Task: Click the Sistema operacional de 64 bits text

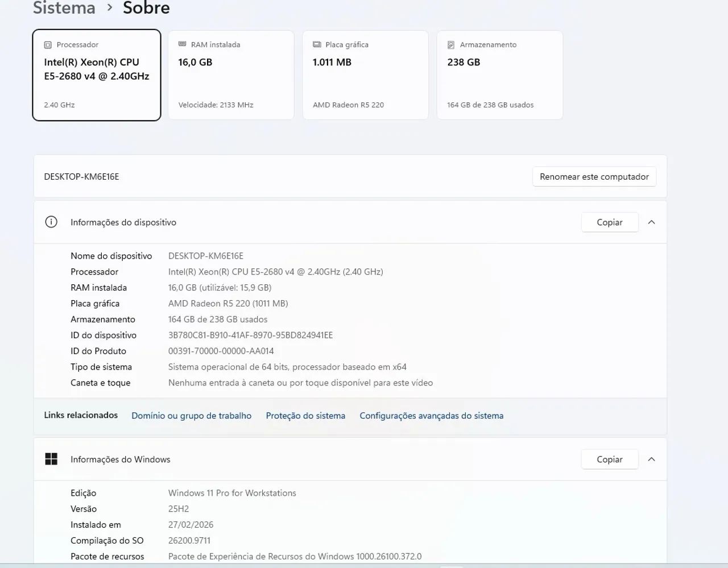Action: pos(287,367)
